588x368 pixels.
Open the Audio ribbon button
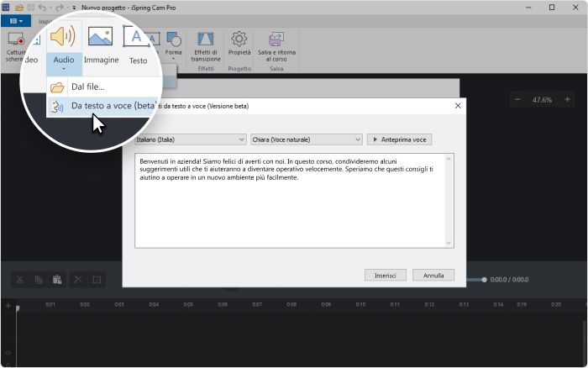coord(63,46)
